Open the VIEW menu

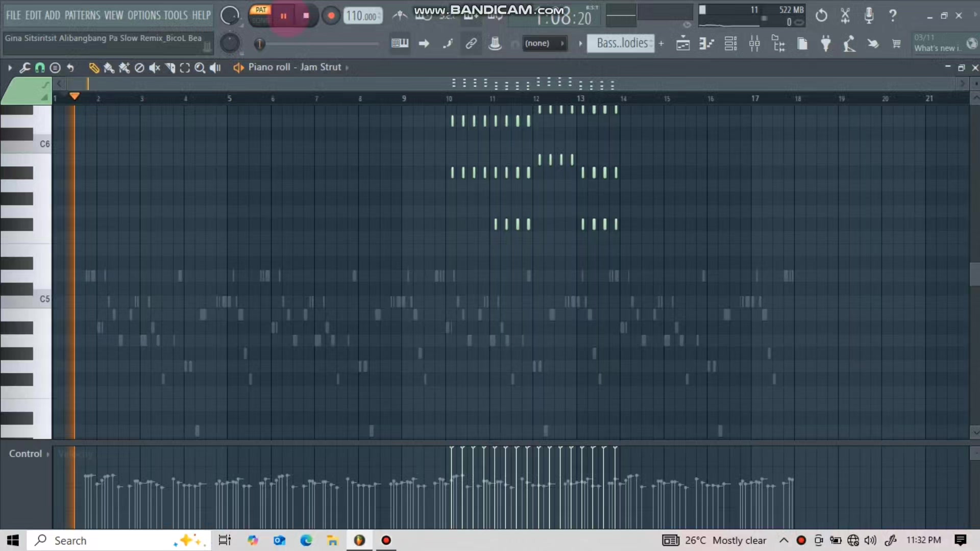click(114, 15)
